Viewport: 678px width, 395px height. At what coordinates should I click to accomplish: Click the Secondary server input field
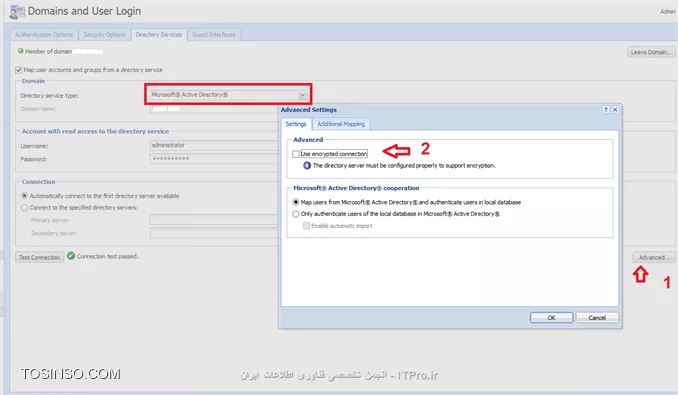[214, 233]
